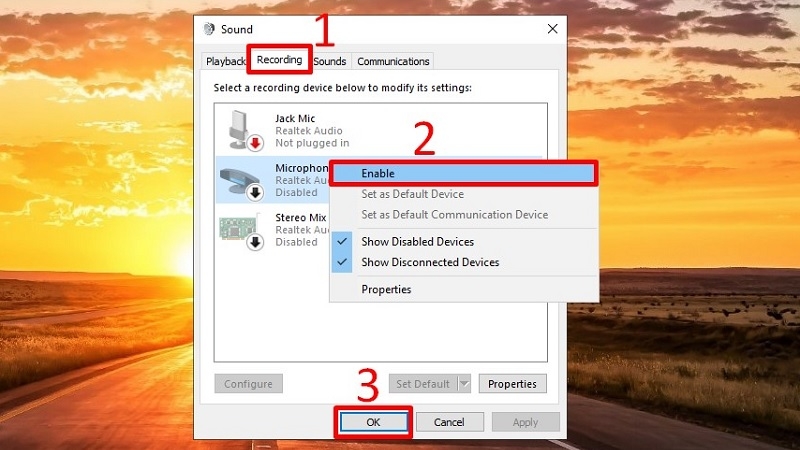This screenshot has height=450, width=800.
Task: Click the Stereo Mix entry's Disabled status text
Action: [x=296, y=242]
